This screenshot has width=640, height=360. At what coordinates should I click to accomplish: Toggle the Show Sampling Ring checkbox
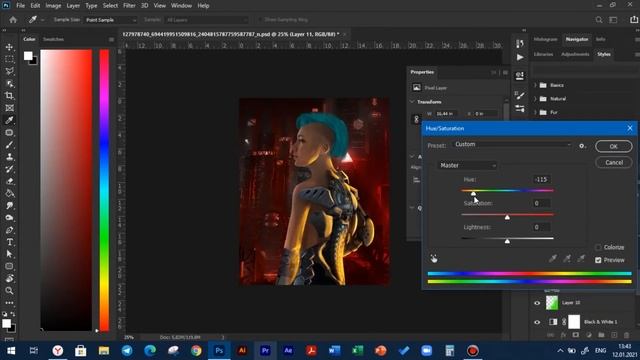click(x=260, y=20)
